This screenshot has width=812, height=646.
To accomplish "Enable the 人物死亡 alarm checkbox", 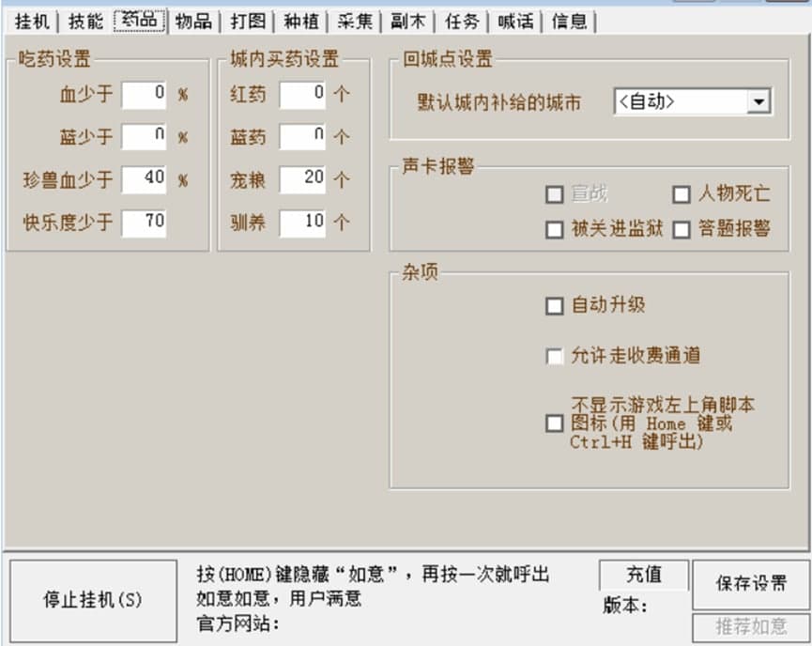I will pyautogui.click(x=681, y=193).
